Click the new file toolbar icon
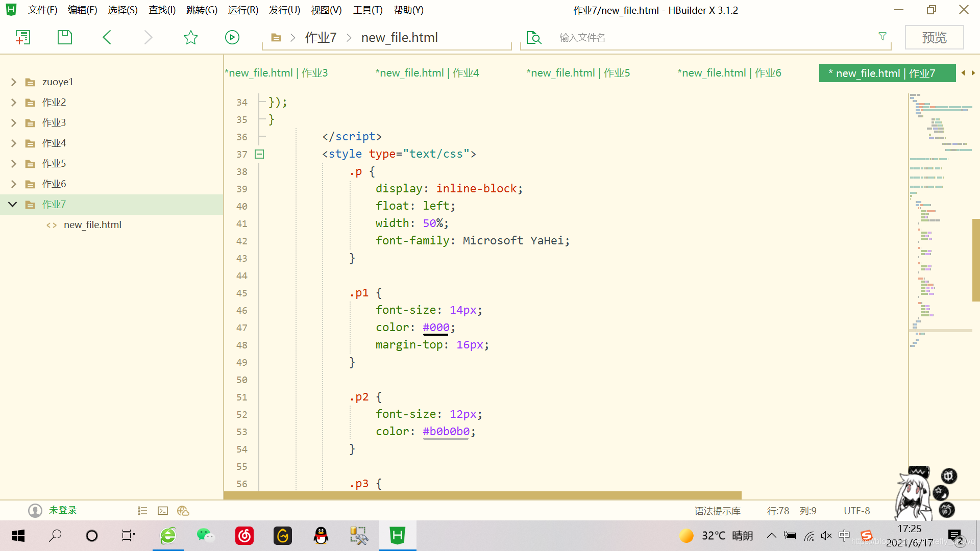Viewport: 980px width, 551px height. coord(23,37)
